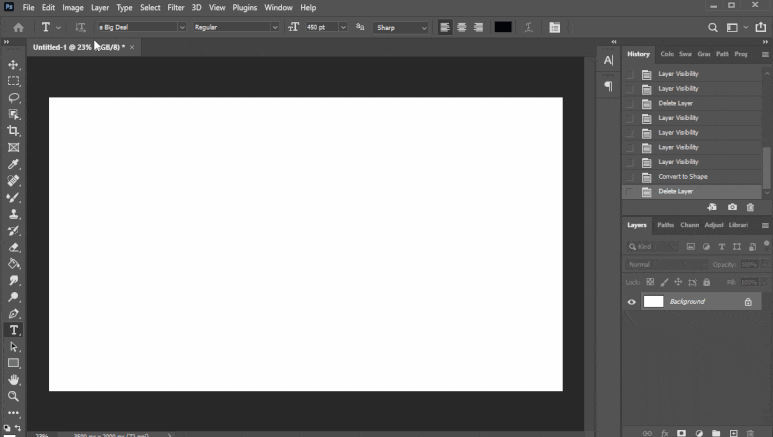Toggle type layer filter in Layers panel
The image size is (773, 437).
pyautogui.click(x=722, y=247)
